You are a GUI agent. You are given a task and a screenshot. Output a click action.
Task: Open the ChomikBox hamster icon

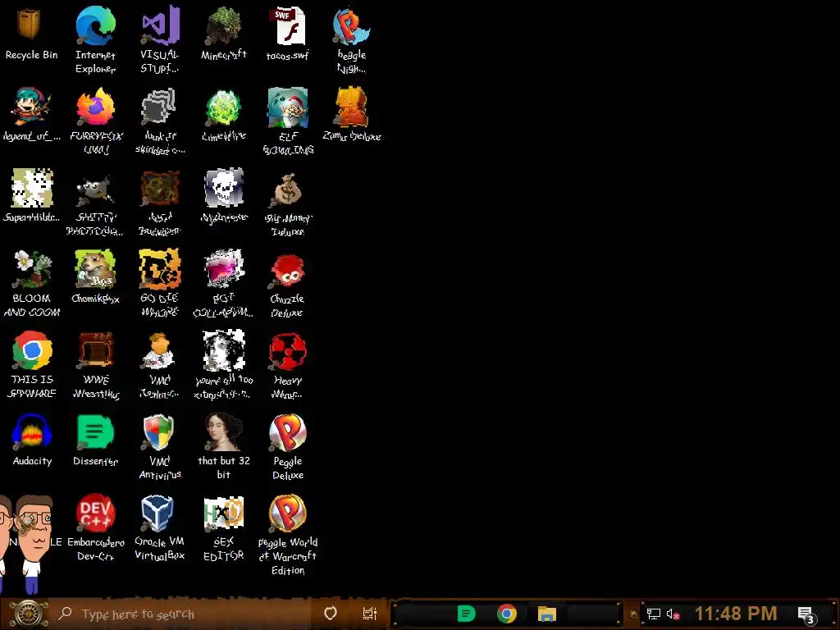95,269
